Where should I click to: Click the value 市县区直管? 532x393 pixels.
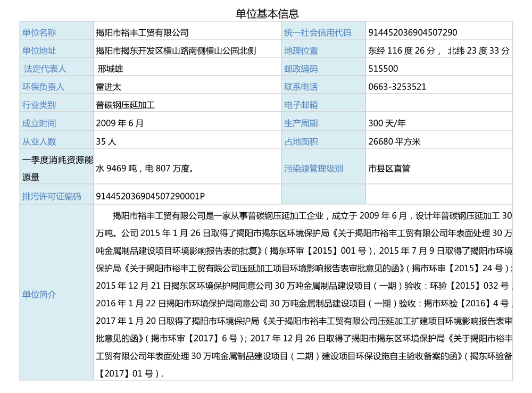pos(389,169)
